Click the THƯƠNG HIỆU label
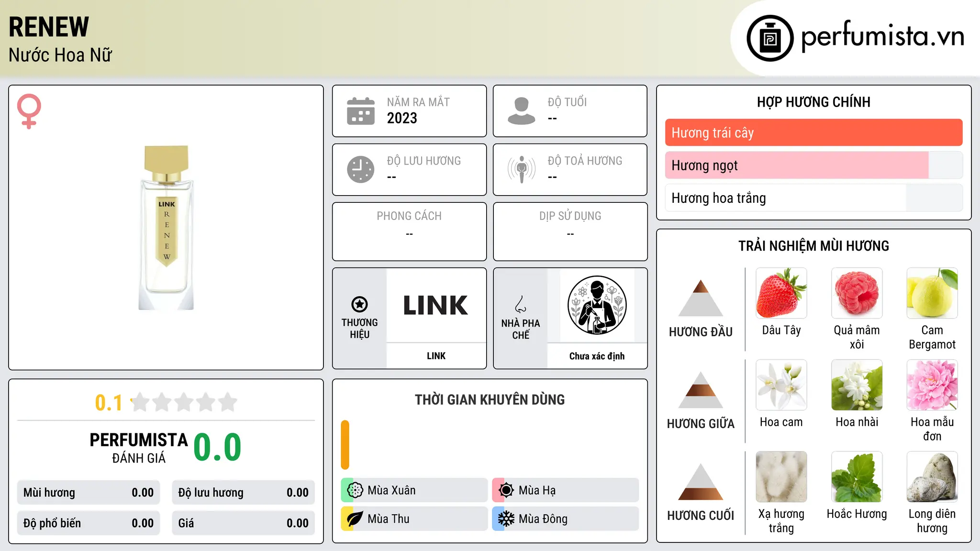This screenshot has height=551, width=980. (359, 328)
